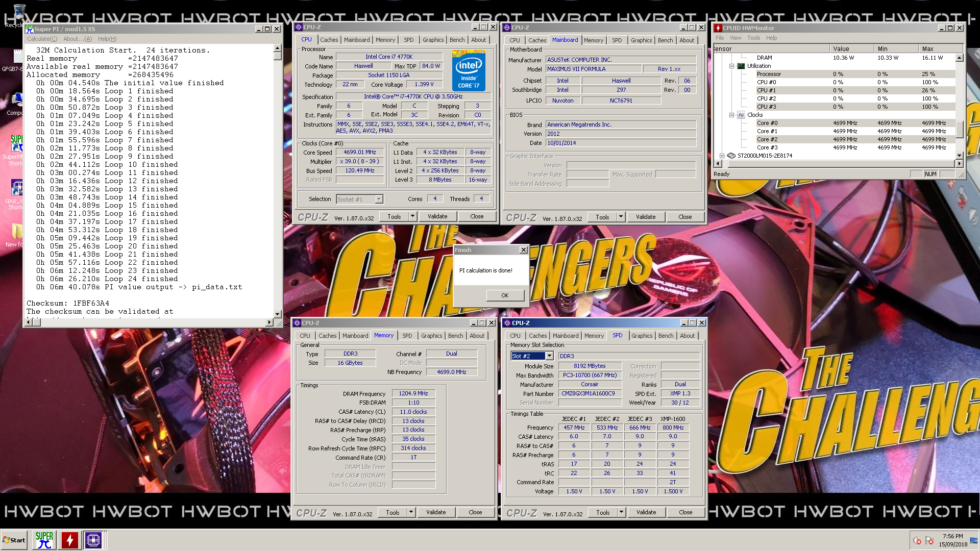Click the Utilization chip icon in HWMonitor
980x551 pixels.
741,66
